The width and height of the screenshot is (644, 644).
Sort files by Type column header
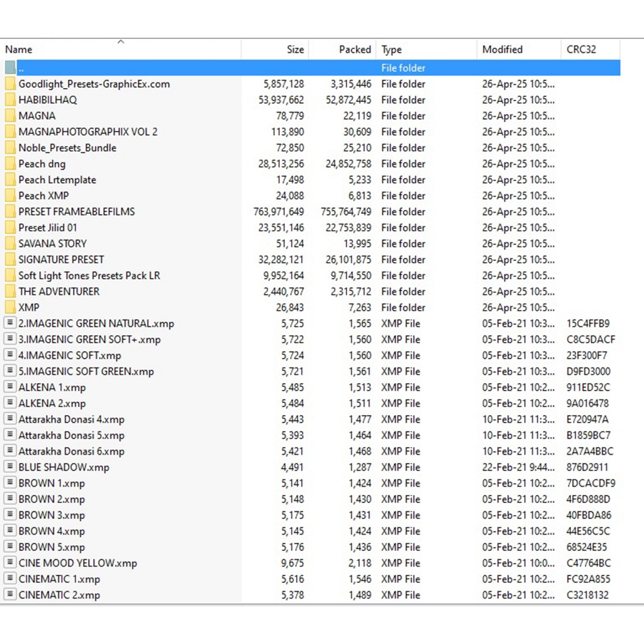point(391,50)
